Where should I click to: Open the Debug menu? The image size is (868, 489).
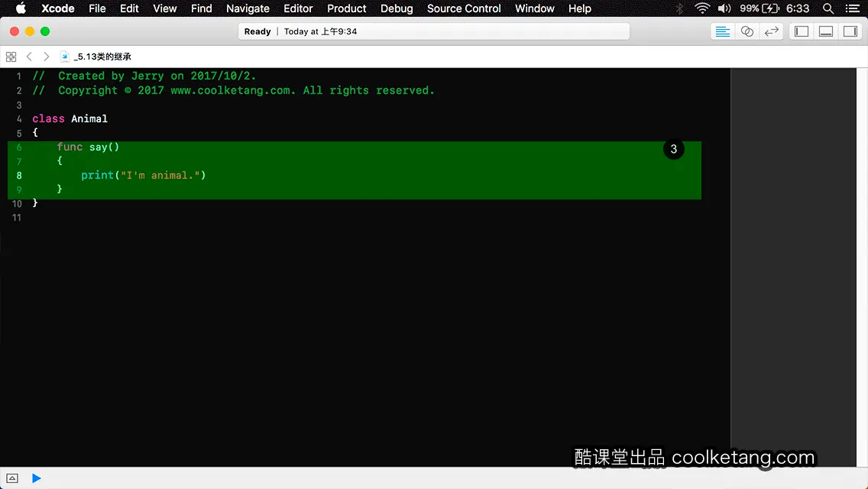[397, 8]
